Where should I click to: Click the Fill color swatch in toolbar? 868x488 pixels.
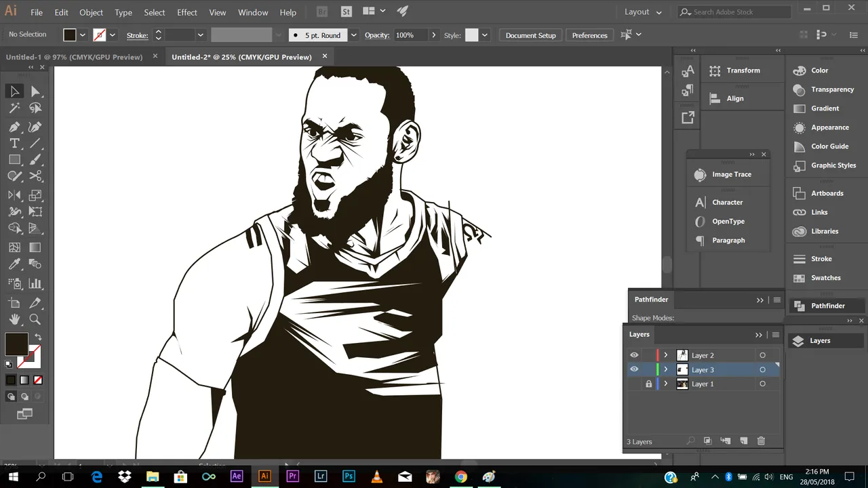click(x=16, y=344)
